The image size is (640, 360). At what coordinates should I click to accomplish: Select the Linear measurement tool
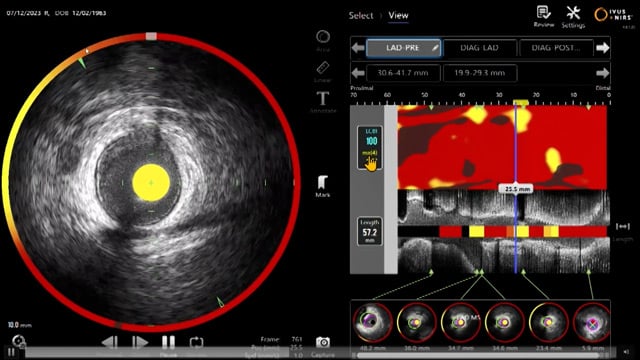coord(323,71)
